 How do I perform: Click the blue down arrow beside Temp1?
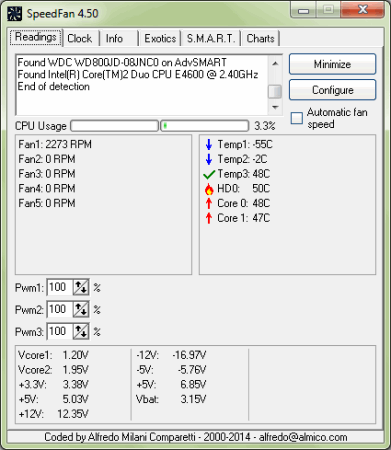pos(209,145)
